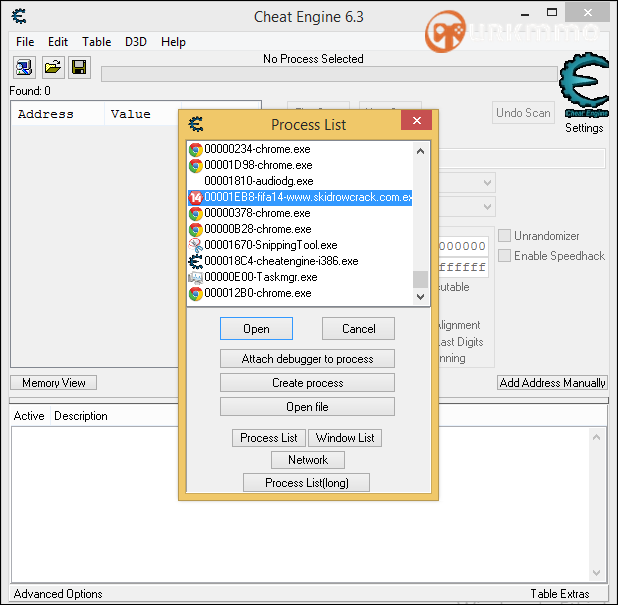618x605 pixels.
Task: Click the Chrome icon beside 00000B28-chrome.exe
Action: pos(195,229)
